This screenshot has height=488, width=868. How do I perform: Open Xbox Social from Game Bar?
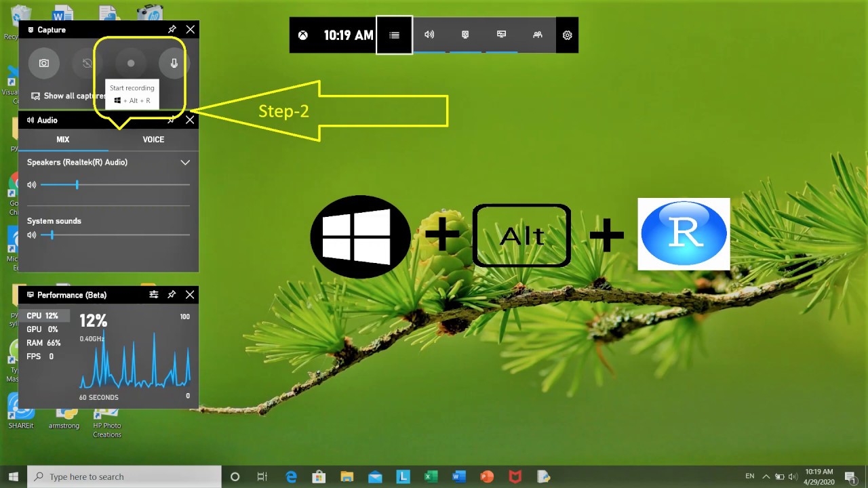537,35
